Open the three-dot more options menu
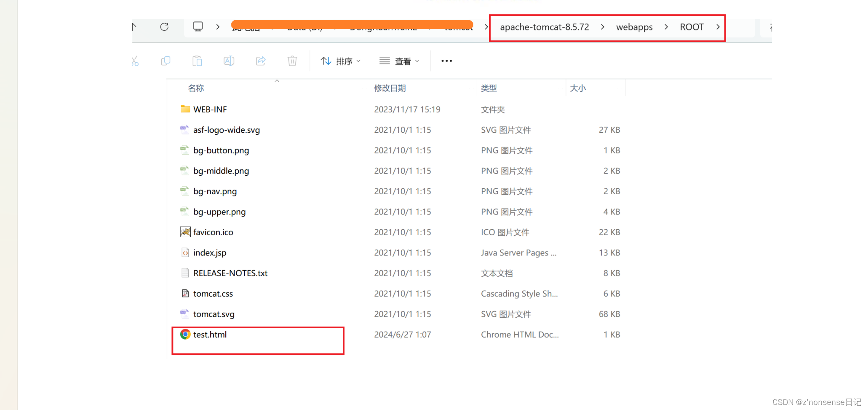868x410 pixels. click(x=447, y=61)
